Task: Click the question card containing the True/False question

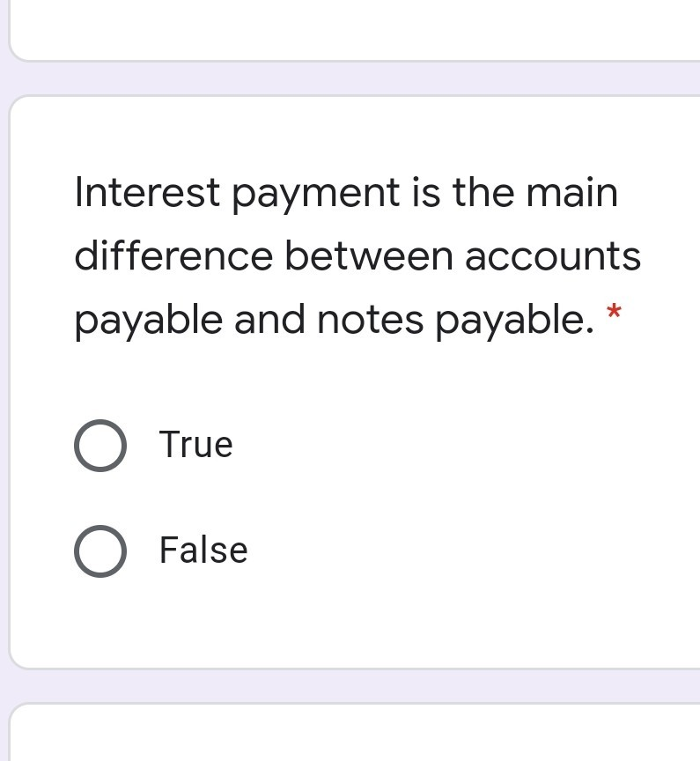Action: point(352,379)
